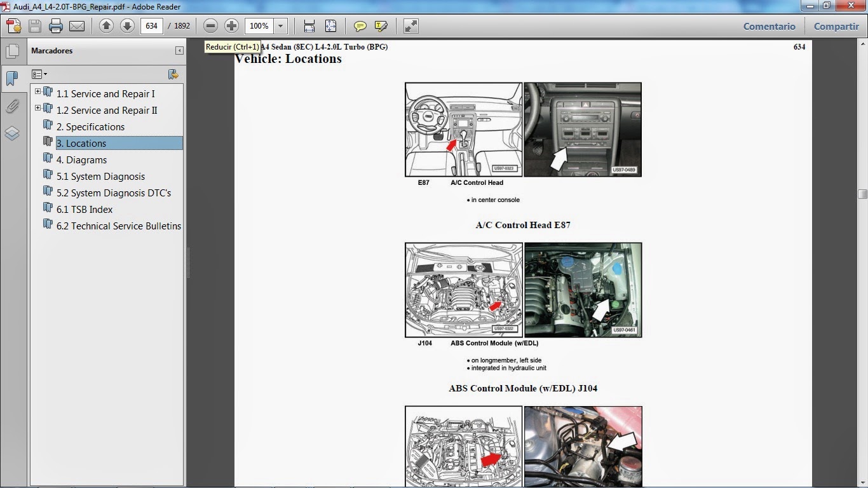Viewport: 868px width, 488px height.
Task: Print the document using the printer icon
Action: 56,26
